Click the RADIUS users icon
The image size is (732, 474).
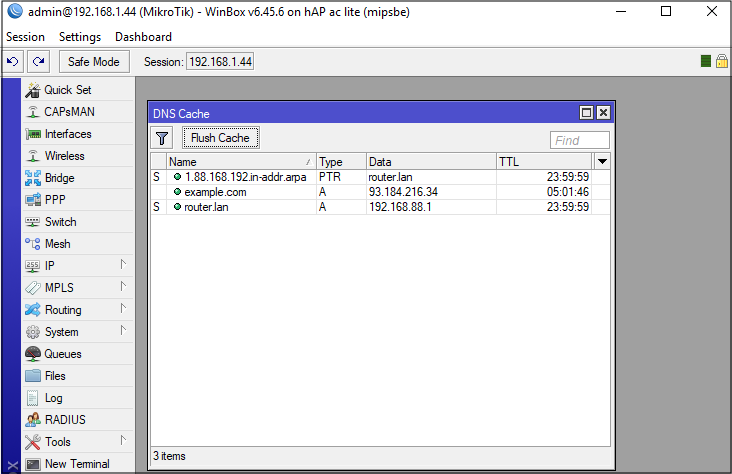click(x=33, y=420)
